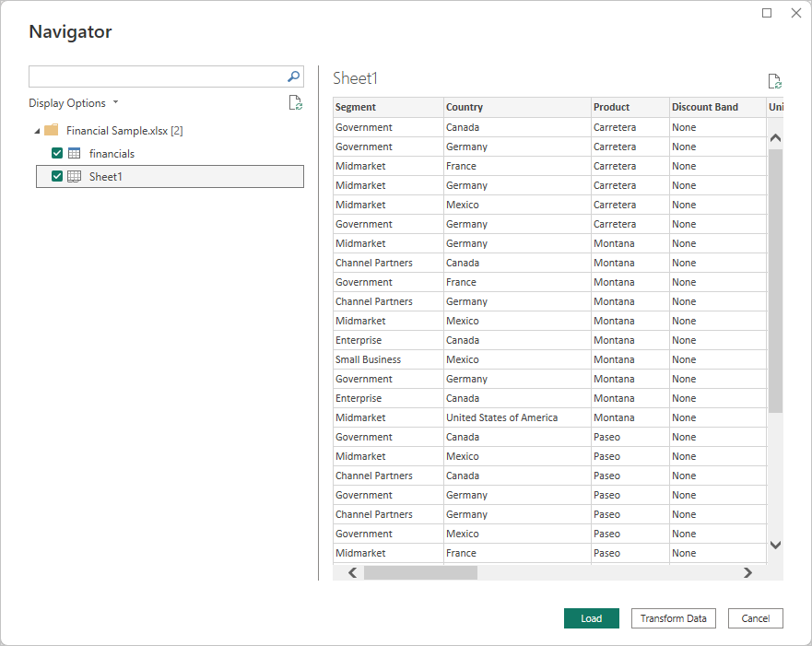The image size is (812, 646).
Task: Collapse the Financial Sample.xlsx tree node
Action: [x=36, y=131]
